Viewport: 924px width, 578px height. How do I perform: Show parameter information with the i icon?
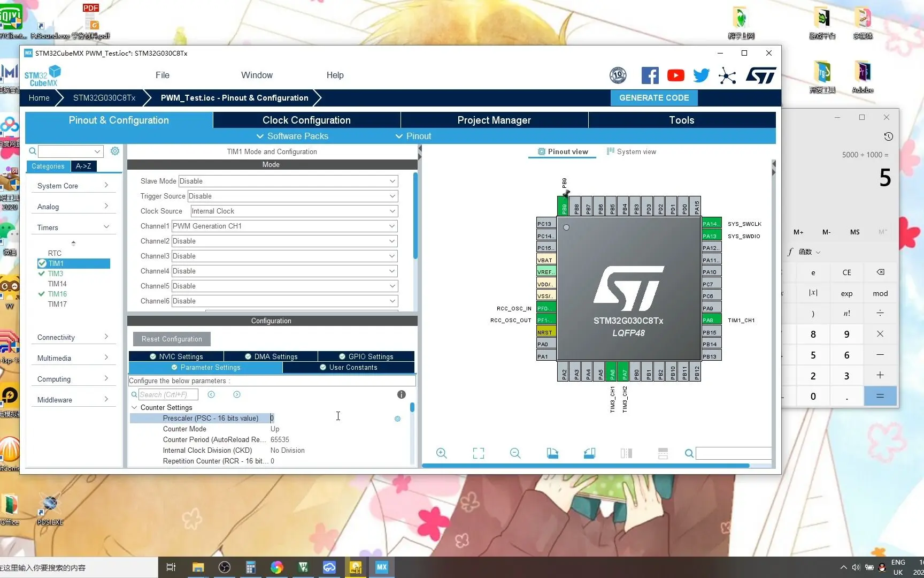[402, 394]
